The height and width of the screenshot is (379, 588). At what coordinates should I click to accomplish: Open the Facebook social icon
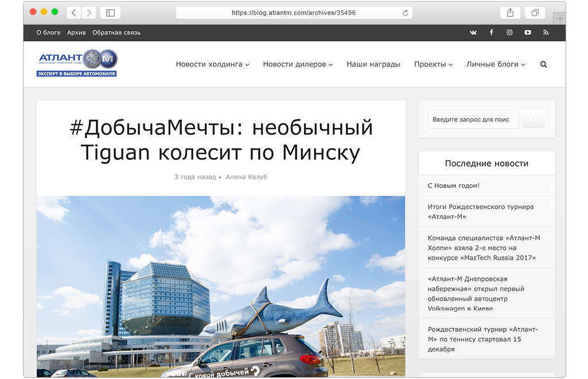pyautogui.click(x=491, y=33)
